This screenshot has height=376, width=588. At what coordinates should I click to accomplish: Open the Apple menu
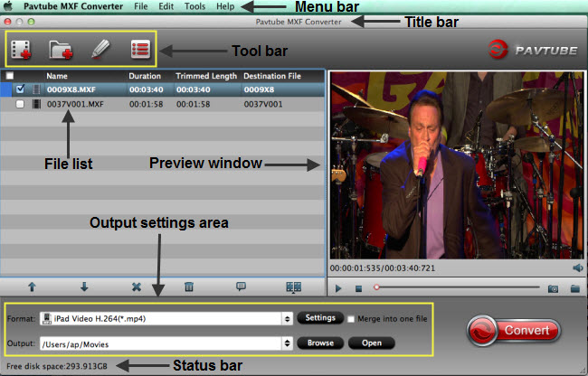[8, 6]
